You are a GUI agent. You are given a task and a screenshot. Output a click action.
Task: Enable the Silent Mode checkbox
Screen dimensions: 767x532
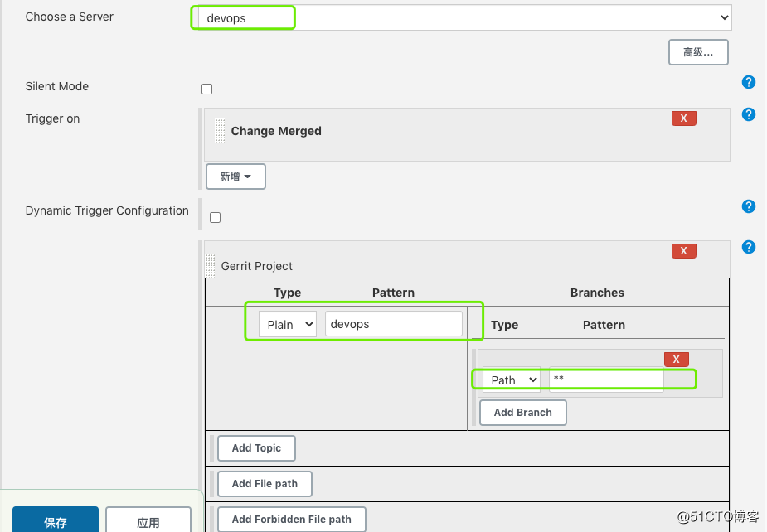[x=206, y=89]
